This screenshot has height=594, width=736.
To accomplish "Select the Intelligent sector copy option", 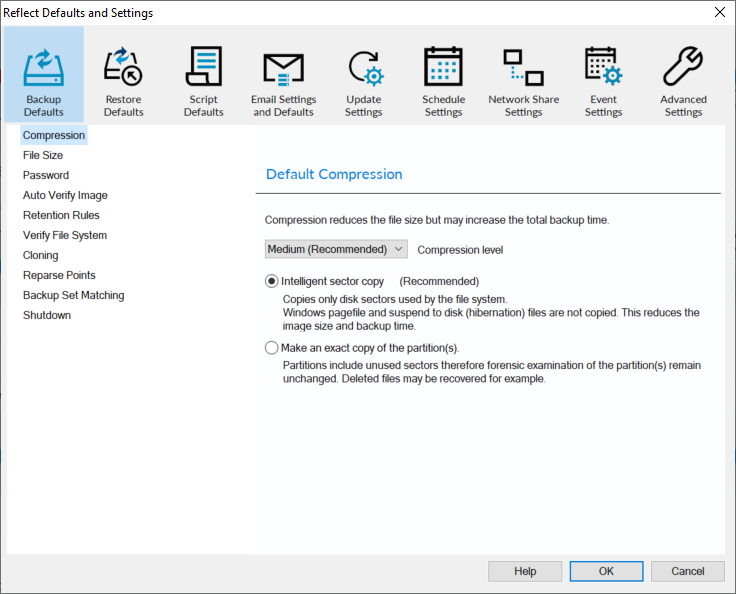I will (272, 282).
